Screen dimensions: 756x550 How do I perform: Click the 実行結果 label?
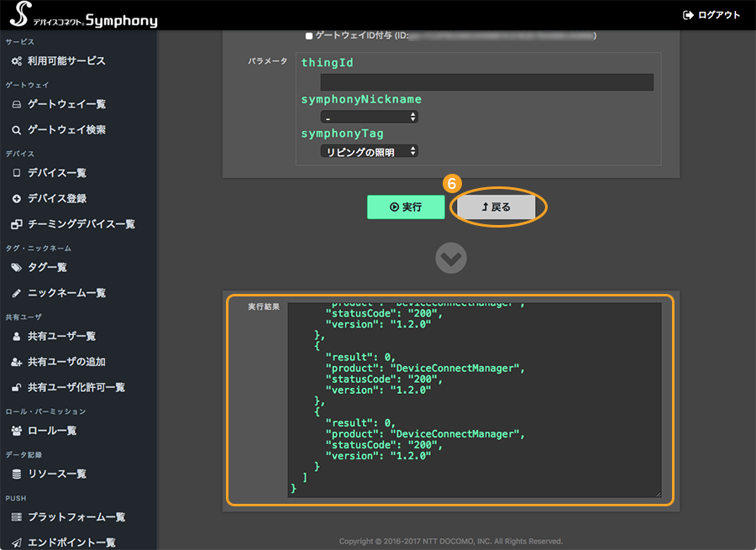264,307
